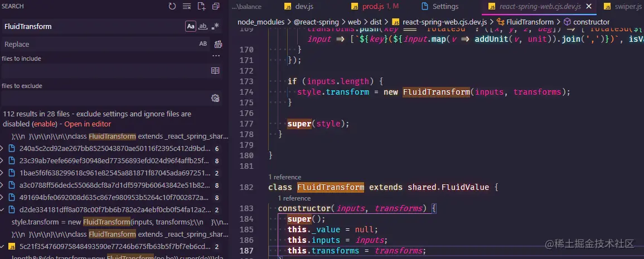This screenshot has height=259, width=644.
Task: Close the react-spring-web.cjs.dev.js tab
Action: point(589,7)
